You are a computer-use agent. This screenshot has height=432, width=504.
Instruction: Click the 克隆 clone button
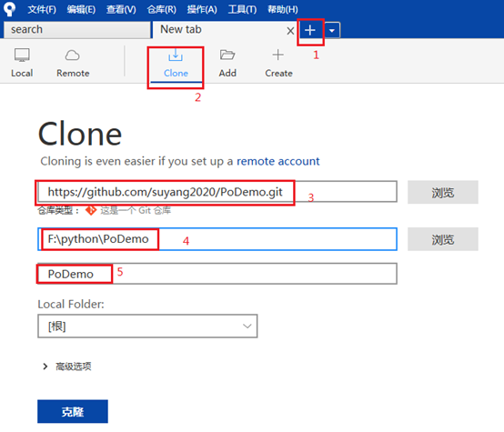coord(73,412)
